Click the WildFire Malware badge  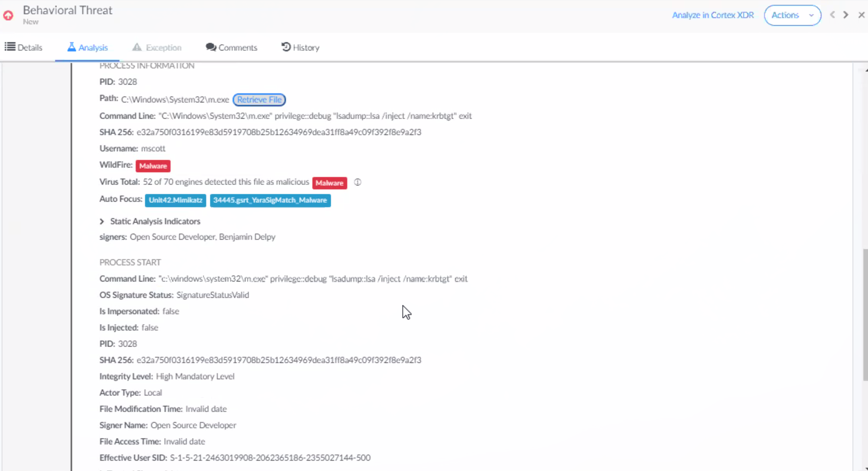click(153, 166)
